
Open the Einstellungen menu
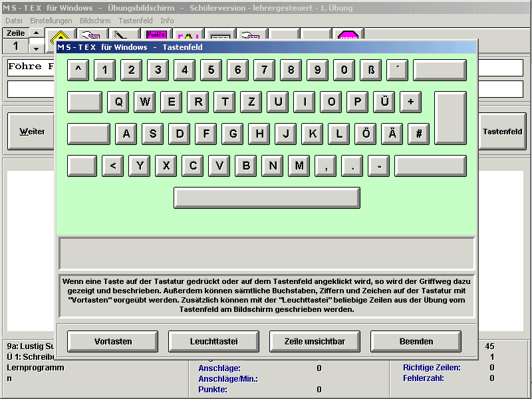51,21
